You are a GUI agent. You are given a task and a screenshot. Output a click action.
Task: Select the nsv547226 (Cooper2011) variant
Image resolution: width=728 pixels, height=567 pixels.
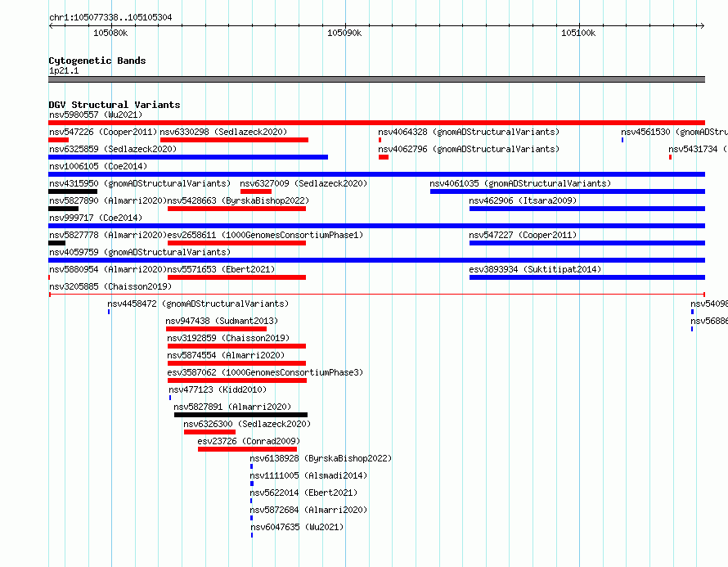click(x=103, y=132)
